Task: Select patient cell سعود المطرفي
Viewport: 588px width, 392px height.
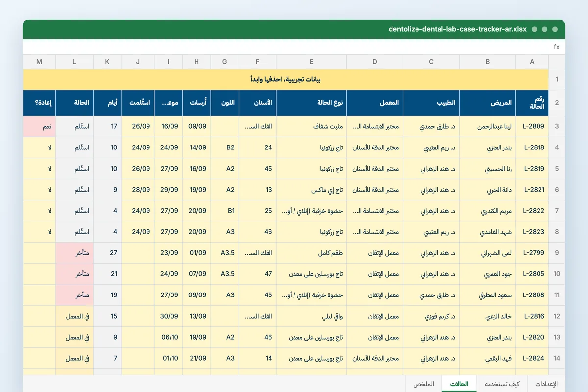Action: [x=488, y=295]
